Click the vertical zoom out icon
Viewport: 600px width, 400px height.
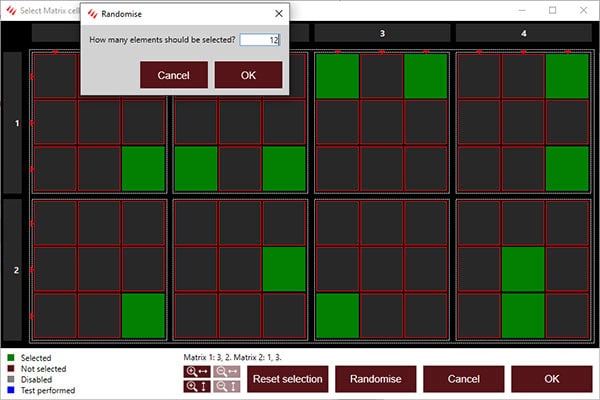coord(226,386)
